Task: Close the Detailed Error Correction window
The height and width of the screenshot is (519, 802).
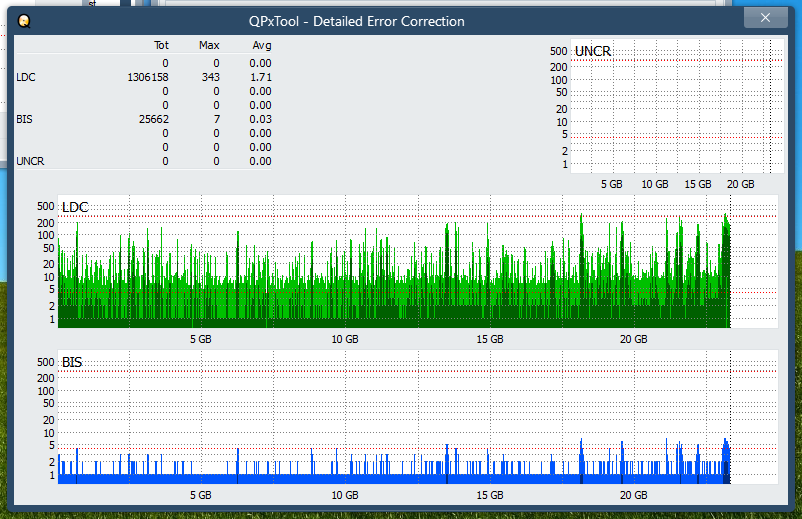Action: pyautogui.click(x=765, y=18)
